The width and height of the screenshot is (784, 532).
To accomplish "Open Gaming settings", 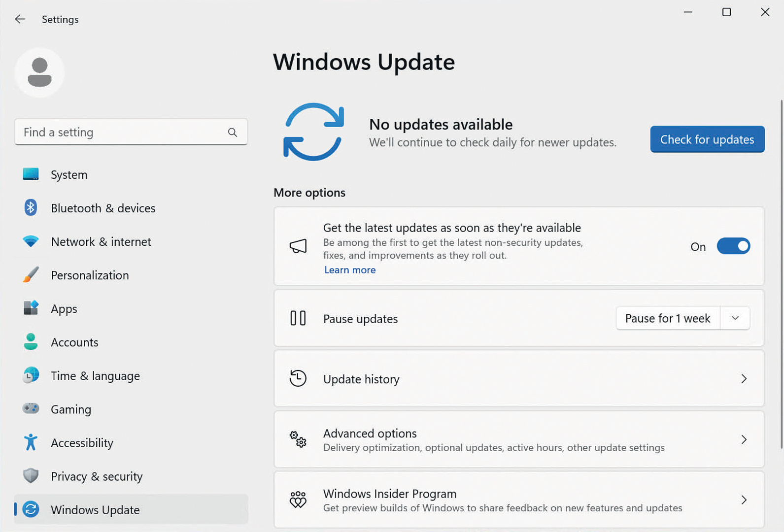I will 131,409.
